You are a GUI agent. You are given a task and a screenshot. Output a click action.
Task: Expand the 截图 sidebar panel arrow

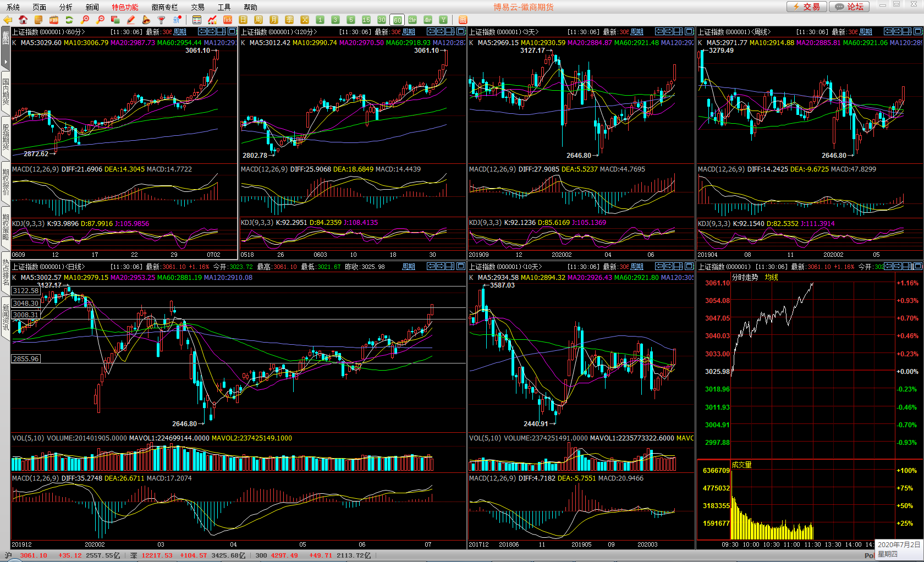(x=5, y=62)
